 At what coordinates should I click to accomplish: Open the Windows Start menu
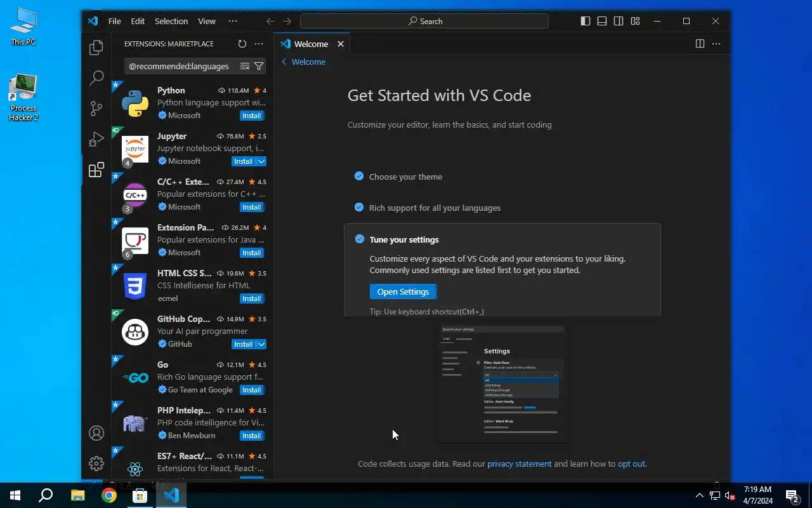tap(15, 495)
